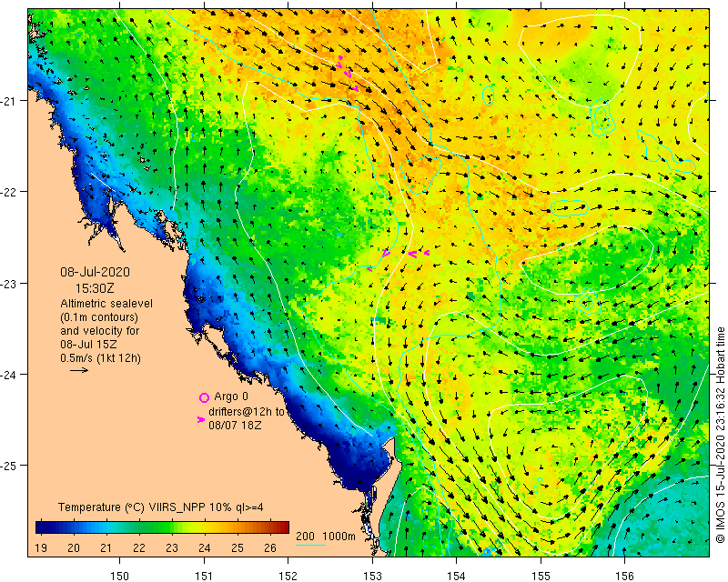Image resolution: width=728 pixels, height=582 pixels.
Task: Click color bar tick value 21
Action: point(106,548)
